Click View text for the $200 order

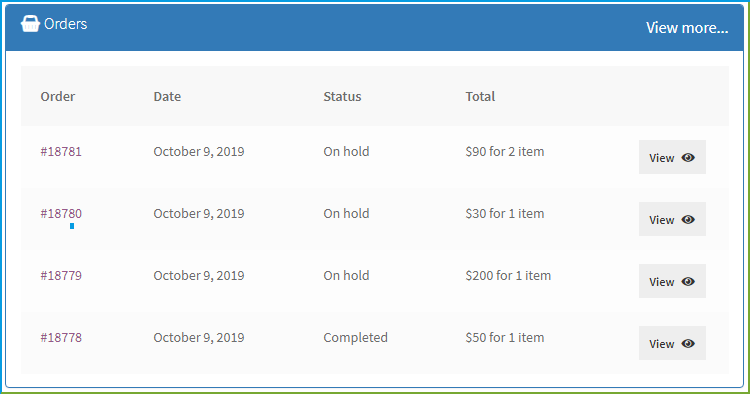[x=662, y=282]
